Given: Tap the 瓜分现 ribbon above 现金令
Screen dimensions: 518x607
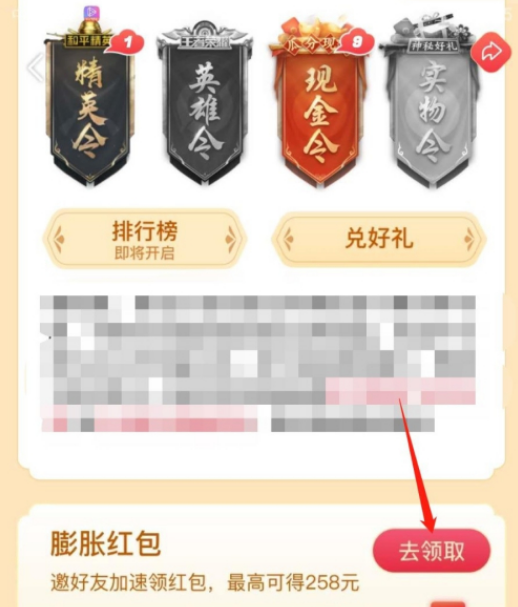Looking at the screenshot, I should (x=310, y=45).
